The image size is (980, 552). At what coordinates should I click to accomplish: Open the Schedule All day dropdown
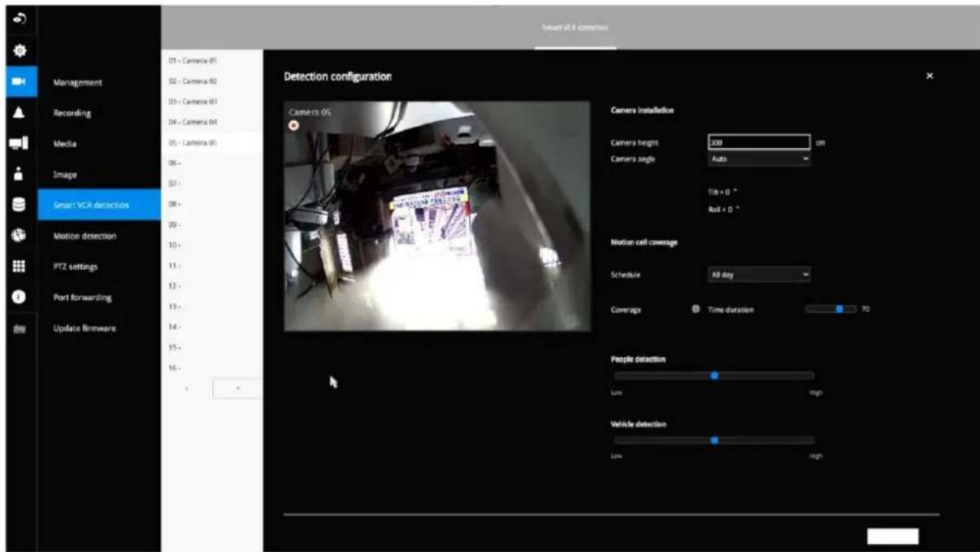coord(759,275)
